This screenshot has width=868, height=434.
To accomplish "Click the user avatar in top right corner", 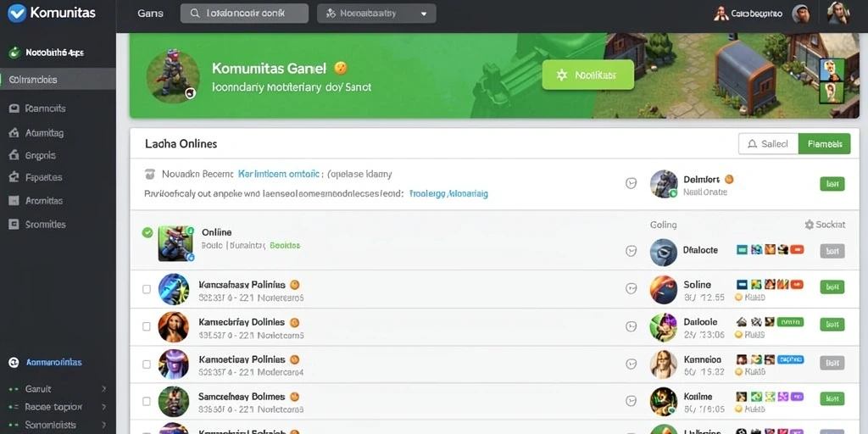I will [838, 13].
